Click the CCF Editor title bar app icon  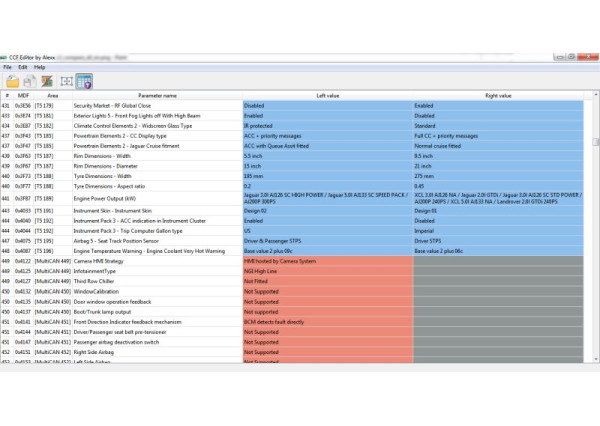tap(7, 57)
